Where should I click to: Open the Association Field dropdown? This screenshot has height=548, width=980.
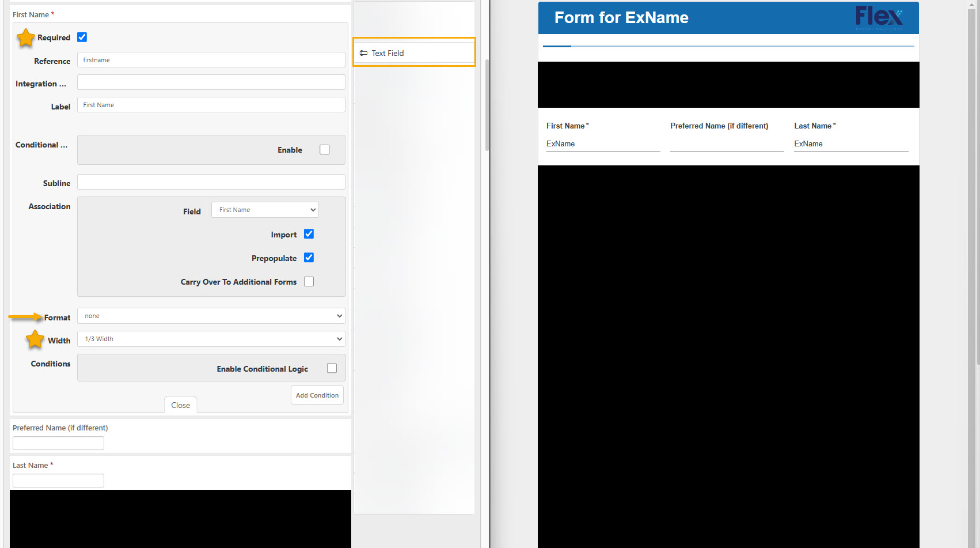coord(265,210)
